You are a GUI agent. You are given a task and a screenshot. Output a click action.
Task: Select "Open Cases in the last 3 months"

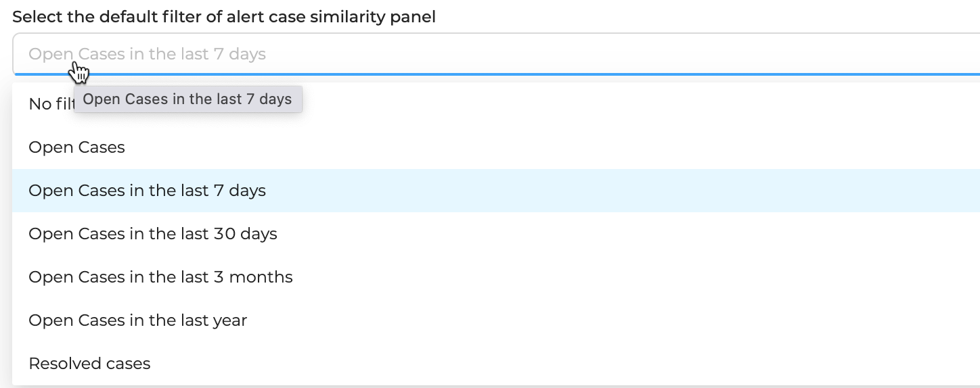click(496, 277)
